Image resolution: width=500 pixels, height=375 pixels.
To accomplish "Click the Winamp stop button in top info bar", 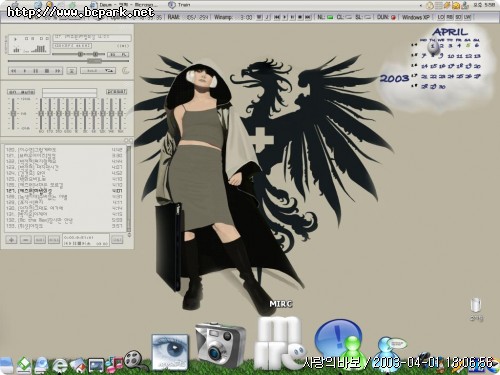I will coord(300,17).
